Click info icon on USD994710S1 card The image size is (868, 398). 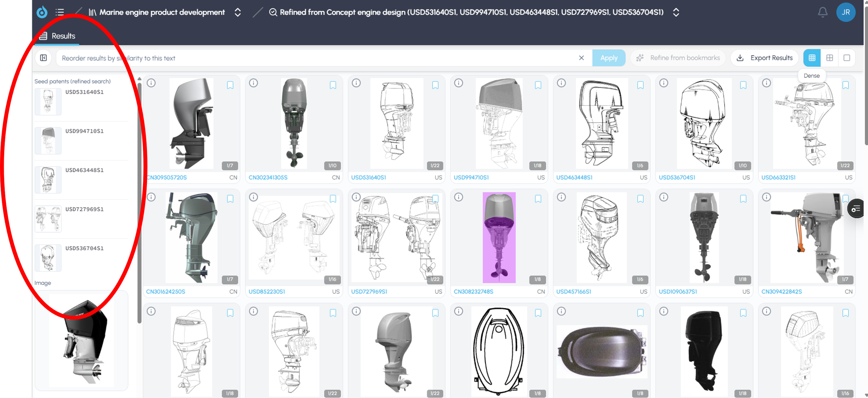pyautogui.click(x=459, y=83)
